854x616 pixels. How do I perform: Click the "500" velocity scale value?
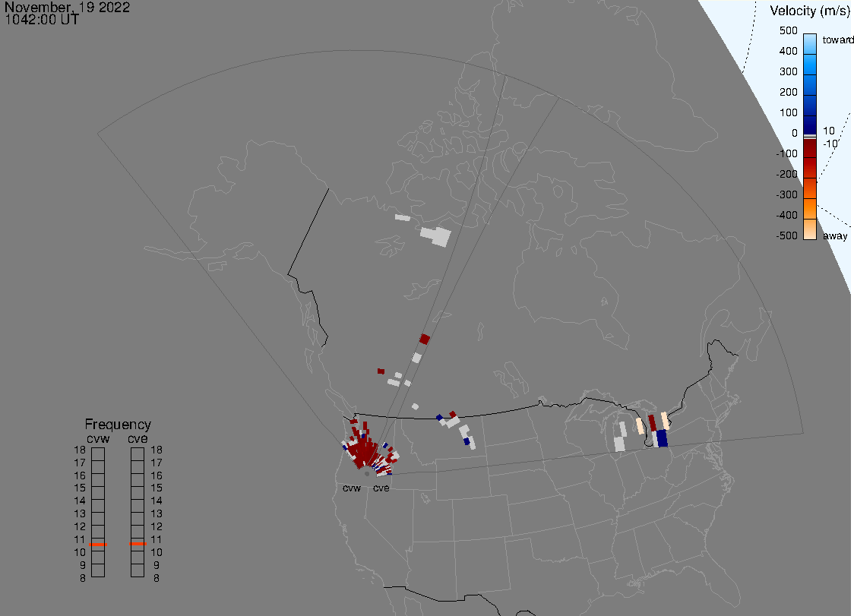point(788,30)
